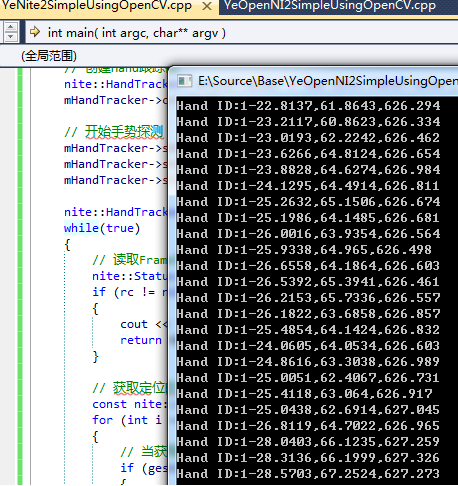
Task: Click the '// 读取Fram' comment line
Action: point(129,260)
